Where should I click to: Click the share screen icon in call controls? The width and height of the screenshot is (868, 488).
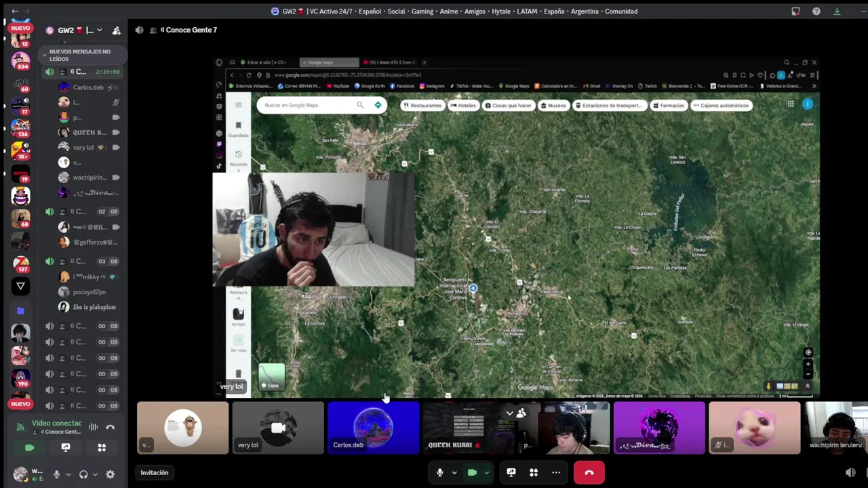point(511,472)
